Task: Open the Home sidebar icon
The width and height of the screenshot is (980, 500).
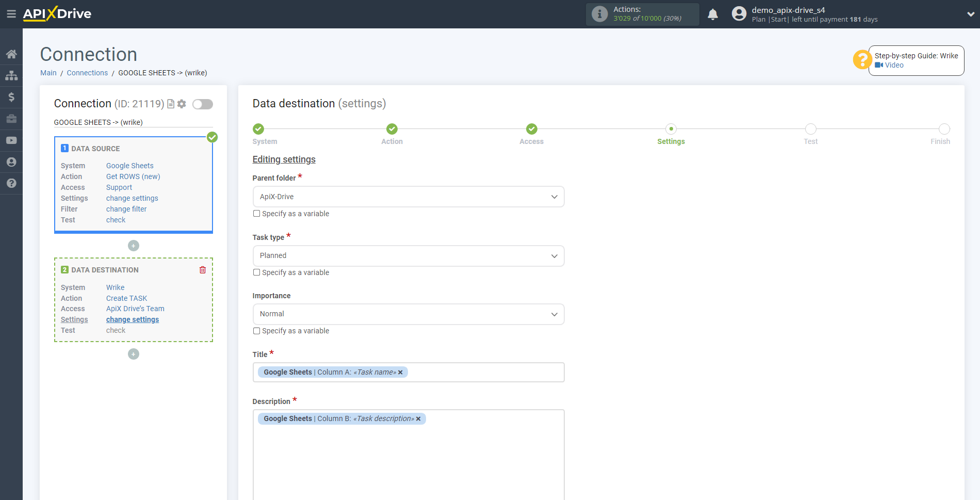Action: click(11, 54)
